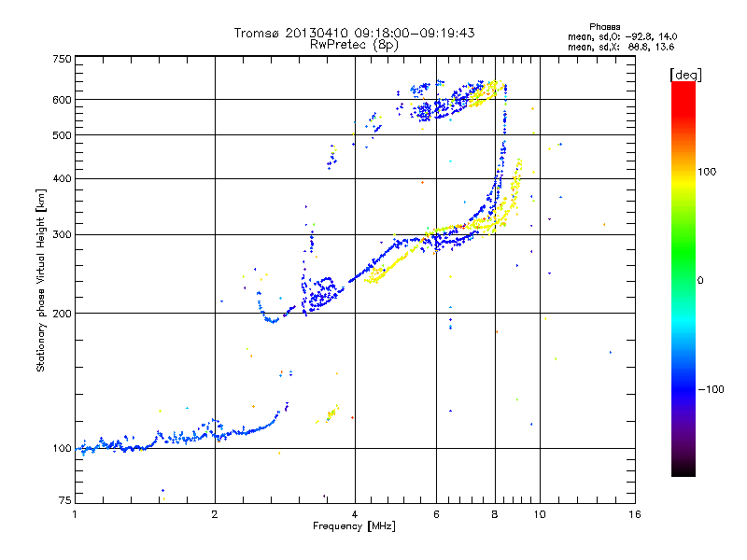Click the y-axis tick label '200'
This screenshot has width=747, height=560.
[62, 314]
